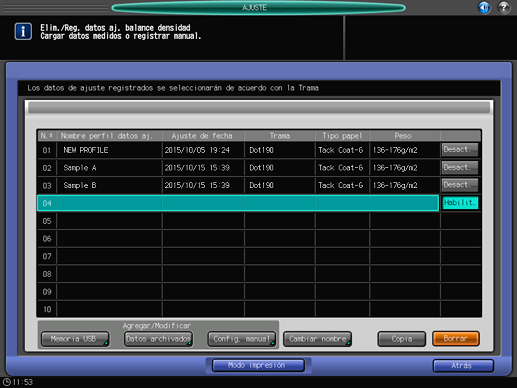This screenshot has width=517, height=388.
Task: Select the AJUSTE tab at top
Action: tap(258, 8)
